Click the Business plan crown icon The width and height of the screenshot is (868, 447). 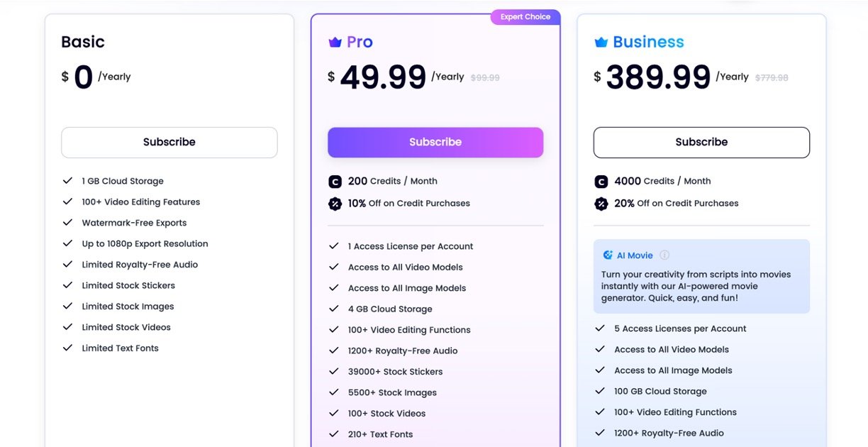[601, 43]
